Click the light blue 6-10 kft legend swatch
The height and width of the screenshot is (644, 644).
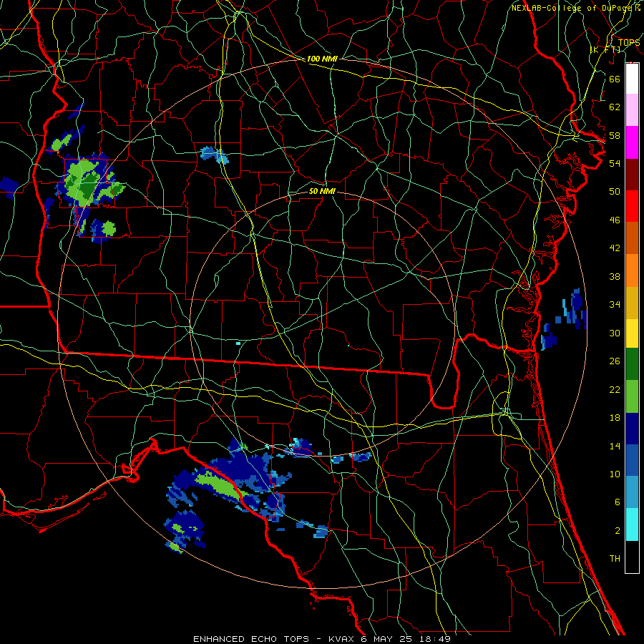coord(632,492)
